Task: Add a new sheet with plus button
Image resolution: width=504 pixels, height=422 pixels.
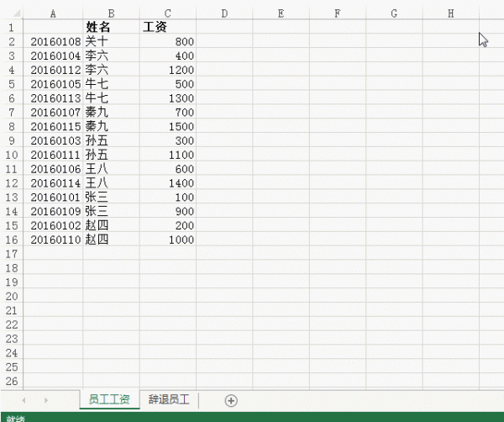Action: pos(231,400)
